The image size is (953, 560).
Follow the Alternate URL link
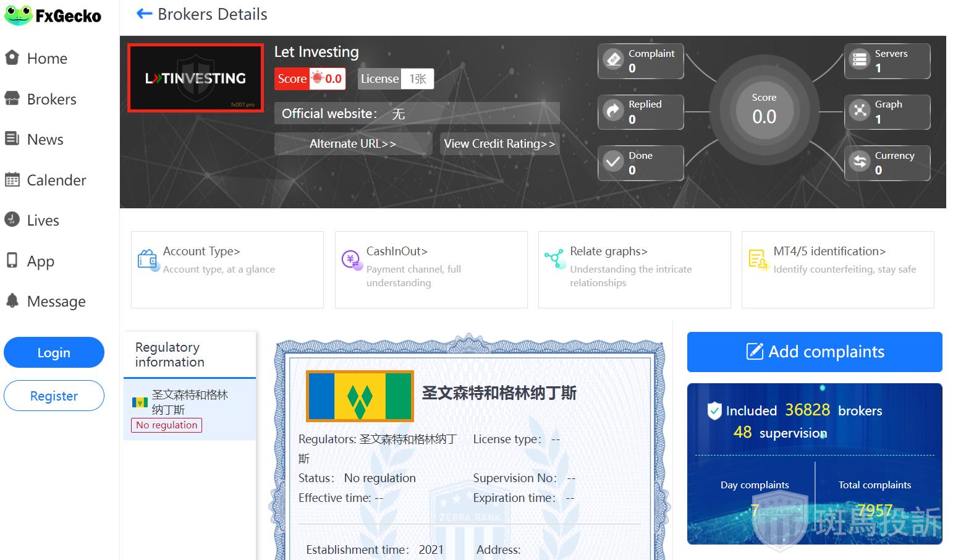[x=352, y=143]
